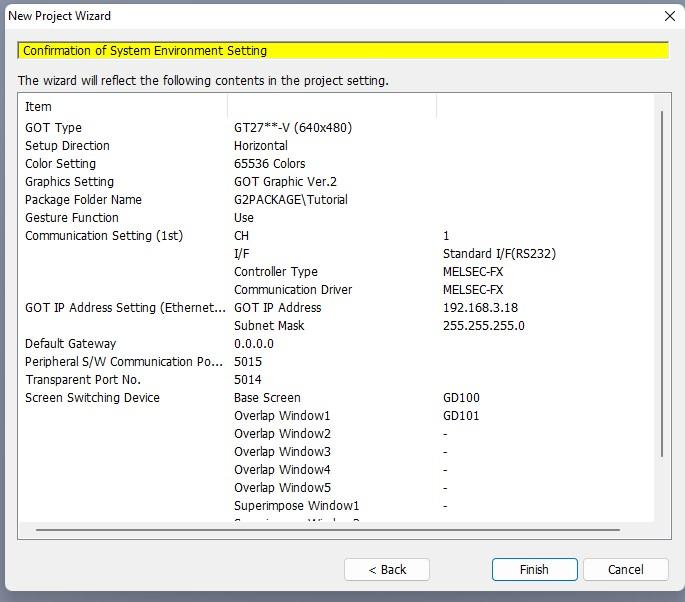Click the Superimpose Window1 entry
The image size is (685, 602).
point(296,505)
